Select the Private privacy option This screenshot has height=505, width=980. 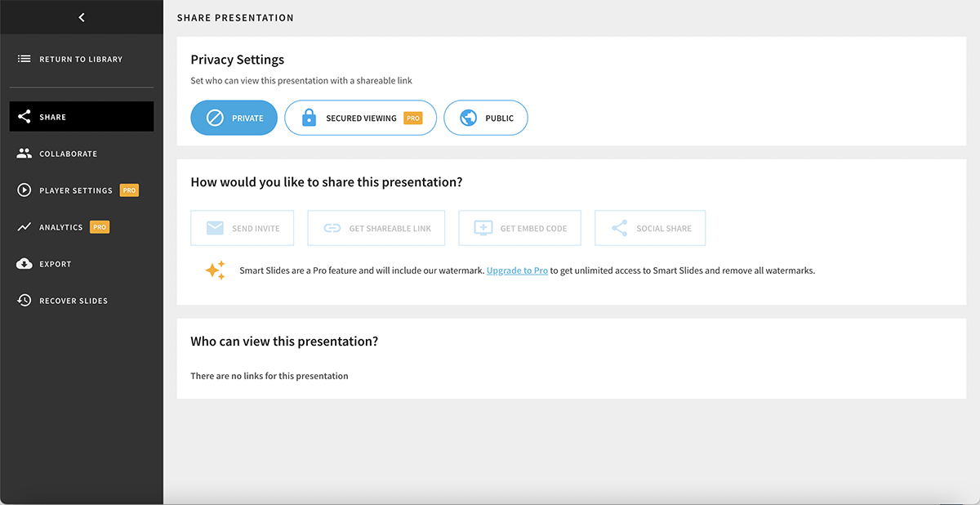[234, 117]
